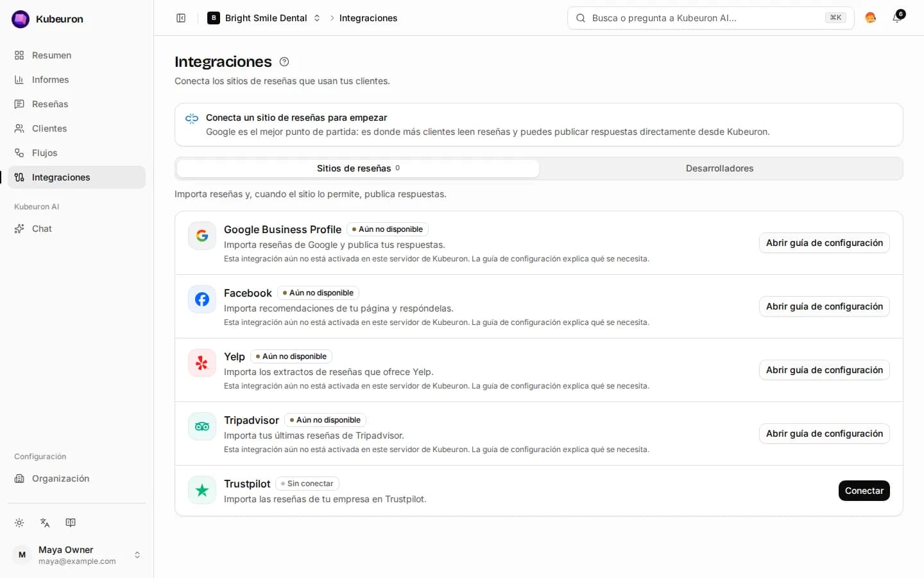Open the Bright Smile Dental organization switcher
Screen dimensions: 924x578
click(x=264, y=18)
